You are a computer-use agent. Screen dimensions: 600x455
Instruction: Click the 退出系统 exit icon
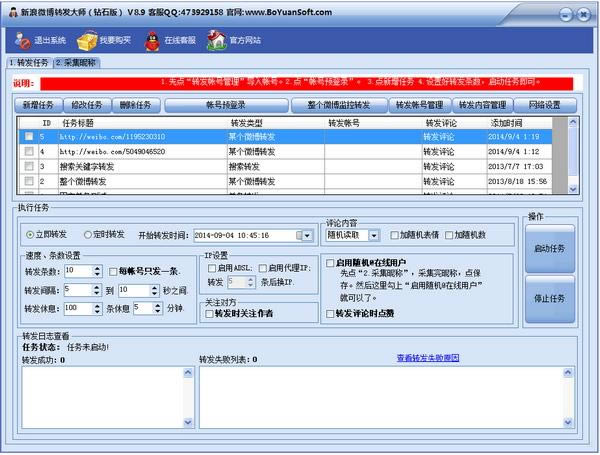coord(23,41)
